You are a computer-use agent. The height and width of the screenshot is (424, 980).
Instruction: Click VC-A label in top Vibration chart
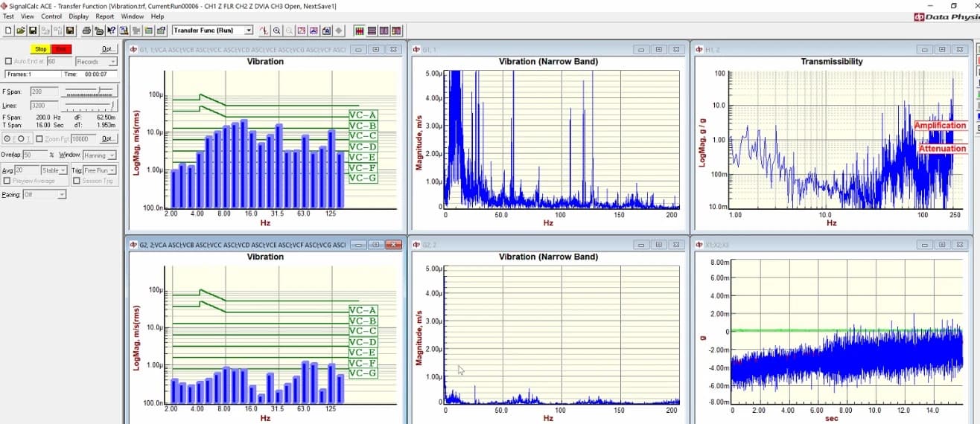363,115
